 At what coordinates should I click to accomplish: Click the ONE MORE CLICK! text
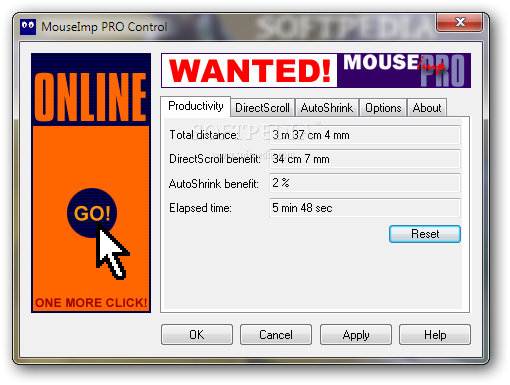(91, 303)
